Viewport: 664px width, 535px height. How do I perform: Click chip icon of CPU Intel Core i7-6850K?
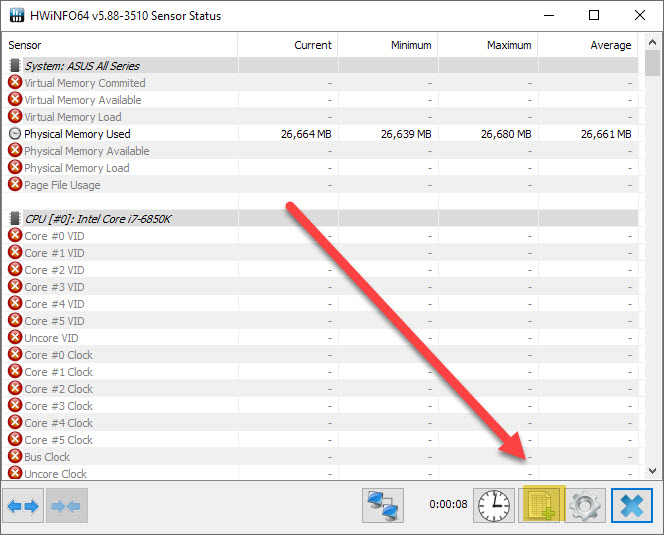(15, 219)
